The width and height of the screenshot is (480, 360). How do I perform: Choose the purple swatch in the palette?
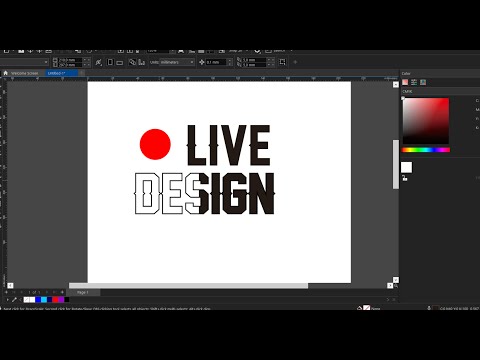(x=61, y=300)
